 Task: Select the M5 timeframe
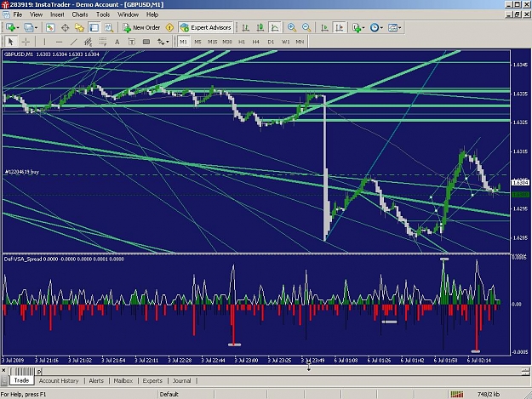[197, 42]
